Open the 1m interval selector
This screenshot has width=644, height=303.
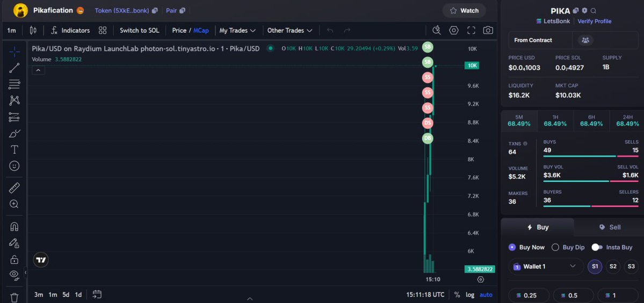tap(12, 31)
